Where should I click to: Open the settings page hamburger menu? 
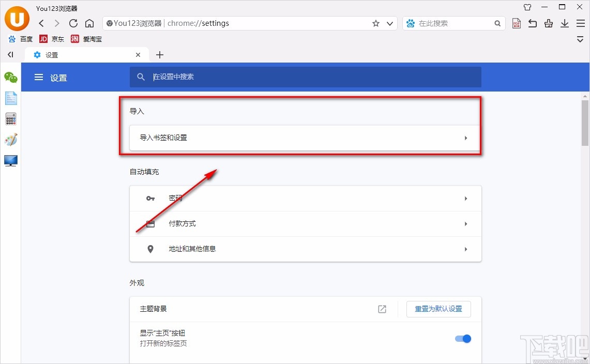tap(39, 78)
